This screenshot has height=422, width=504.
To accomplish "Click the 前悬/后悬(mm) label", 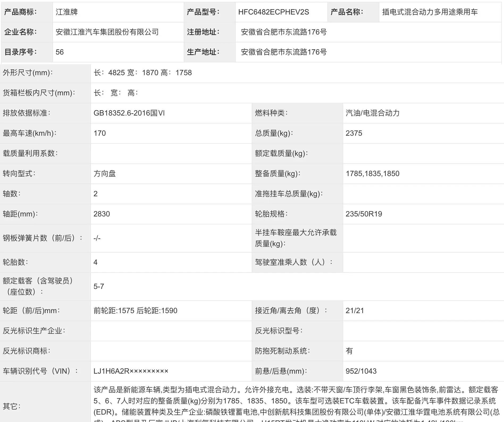I will [x=281, y=371].
